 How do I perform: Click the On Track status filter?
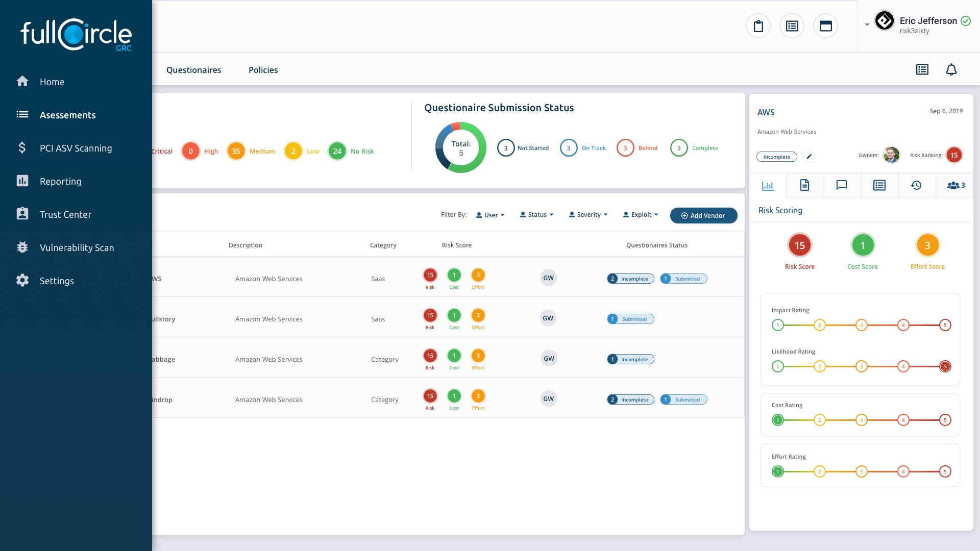point(583,148)
